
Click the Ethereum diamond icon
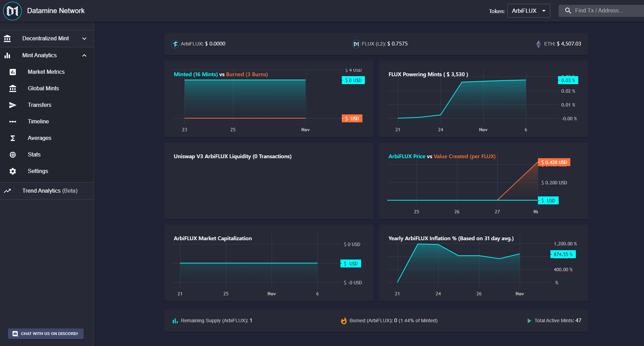click(539, 44)
